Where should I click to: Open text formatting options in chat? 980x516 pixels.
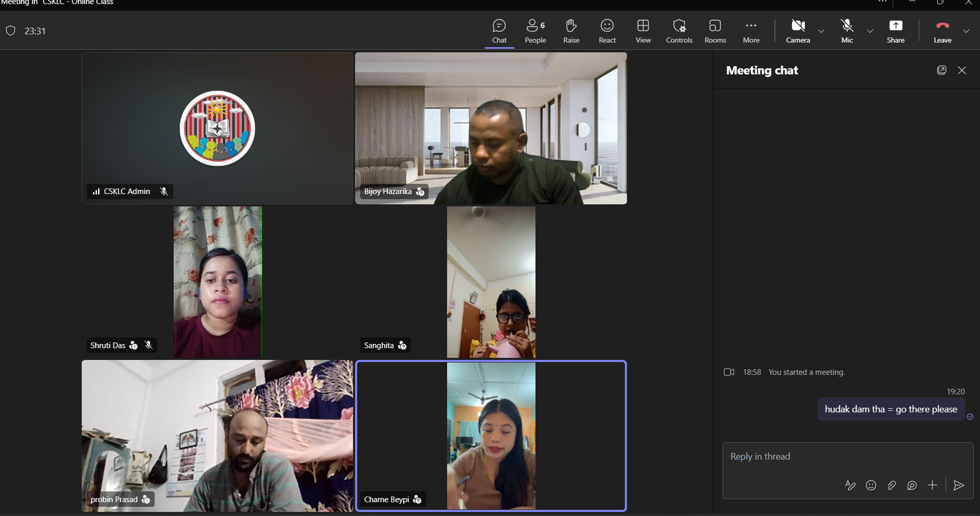[850, 485]
